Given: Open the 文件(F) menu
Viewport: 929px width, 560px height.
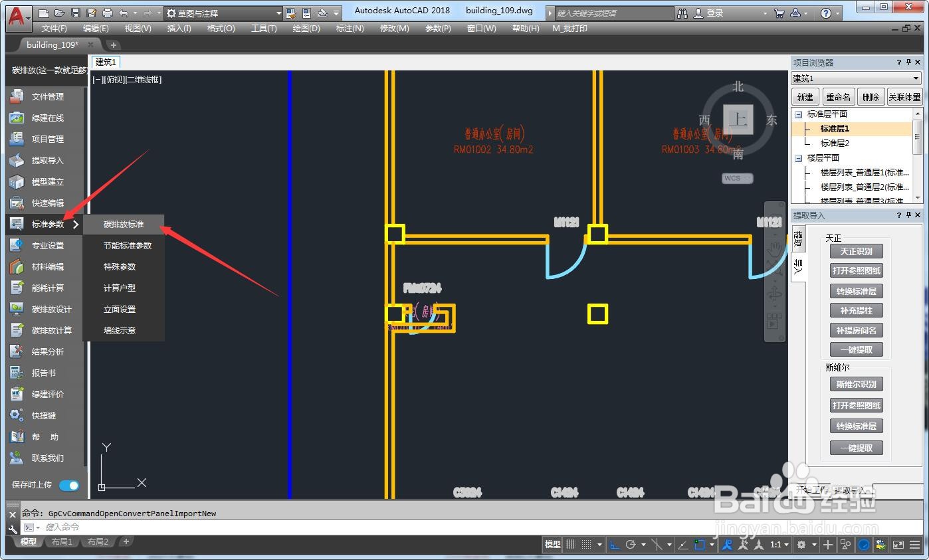Looking at the screenshot, I should (54, 28).
